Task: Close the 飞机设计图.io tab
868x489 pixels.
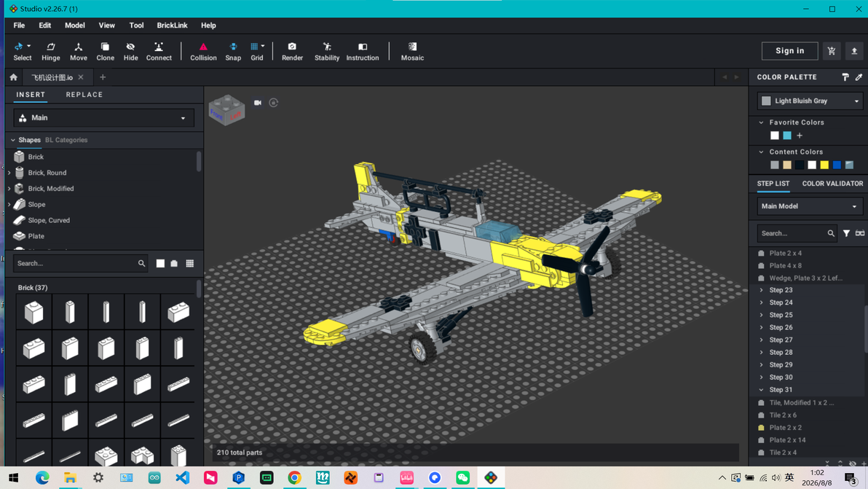Action: pos(81,77)
